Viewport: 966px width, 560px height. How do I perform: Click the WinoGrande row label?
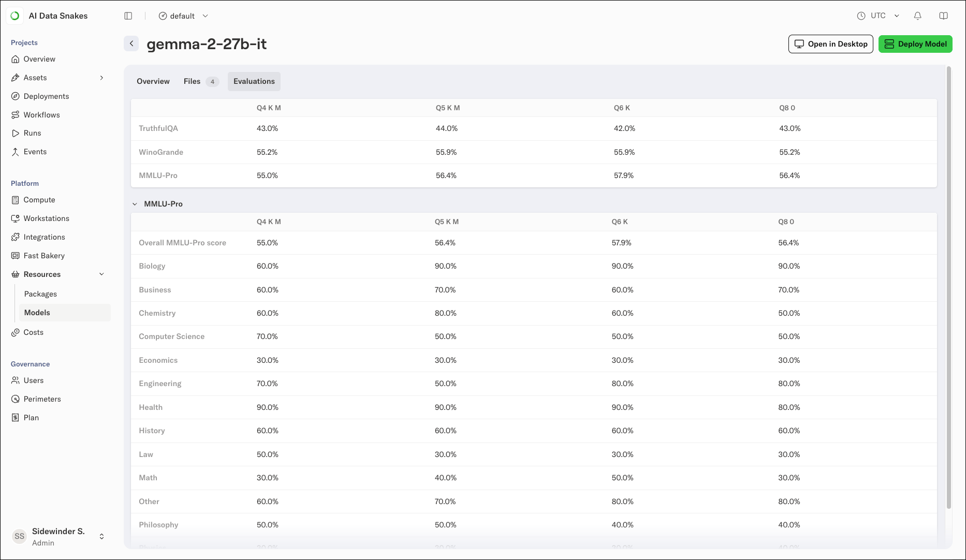[x=161, y=152]
